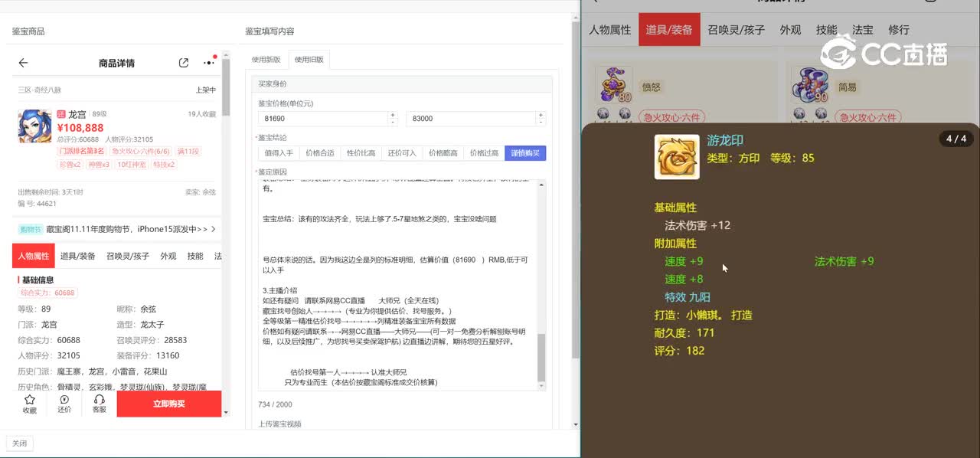Expand the 藏宝阁11.11年度购物节 banner arrow
Viewport: 980px width, 458px height.
213,229
